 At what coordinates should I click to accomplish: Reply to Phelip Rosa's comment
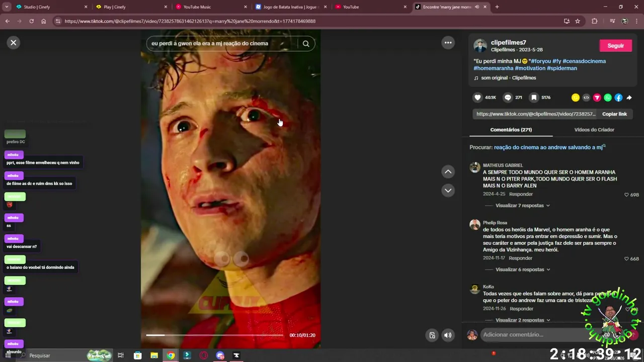521,258
